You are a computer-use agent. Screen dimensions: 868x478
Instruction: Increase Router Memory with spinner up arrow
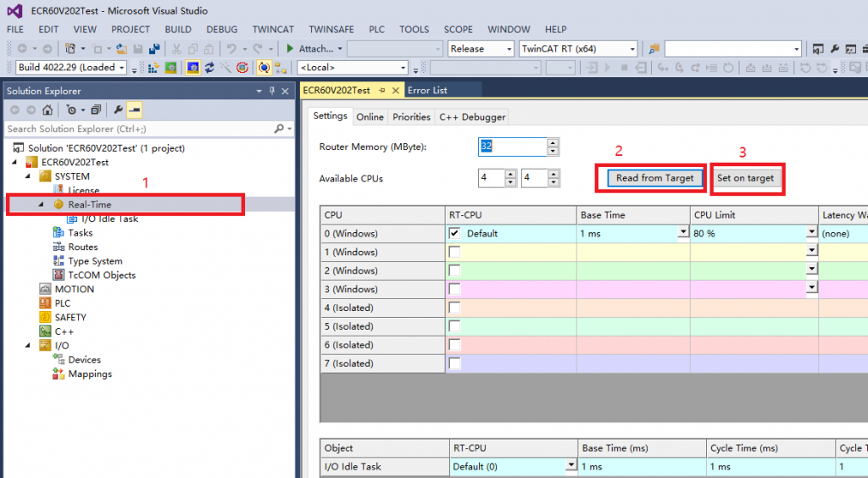tap(553, 142)
